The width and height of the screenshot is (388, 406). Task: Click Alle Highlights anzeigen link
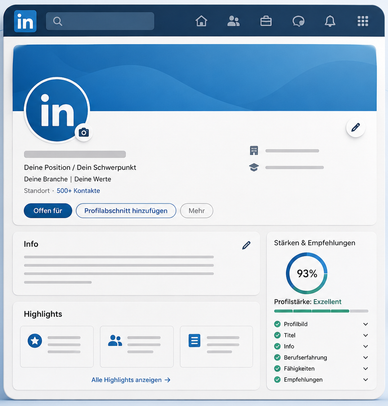[x=131, y=380]
